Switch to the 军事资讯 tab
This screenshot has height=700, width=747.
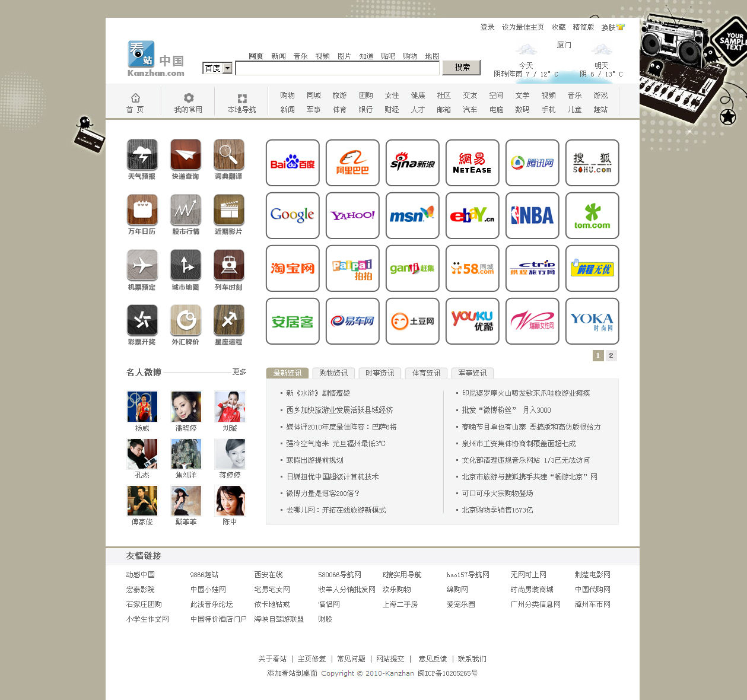pyautogui.click(x=472, y=373)
